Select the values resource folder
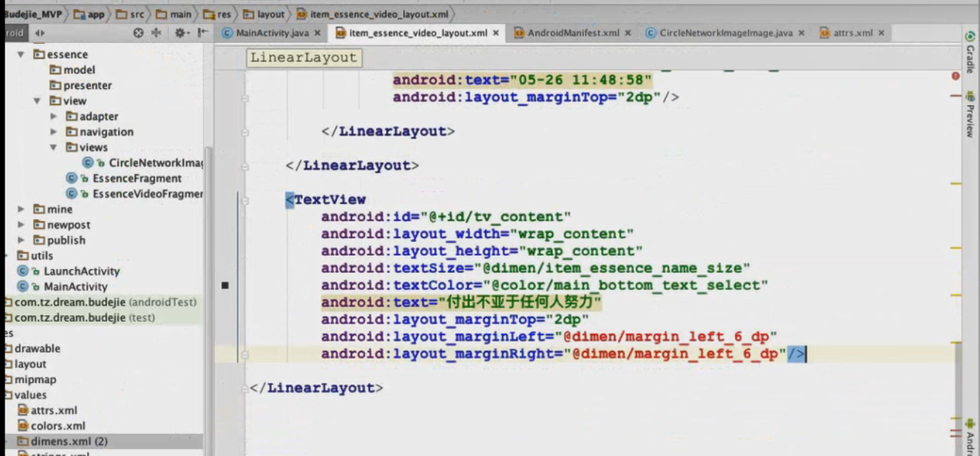The height and width of the screenshot is (456, 980). coord(31,395)
